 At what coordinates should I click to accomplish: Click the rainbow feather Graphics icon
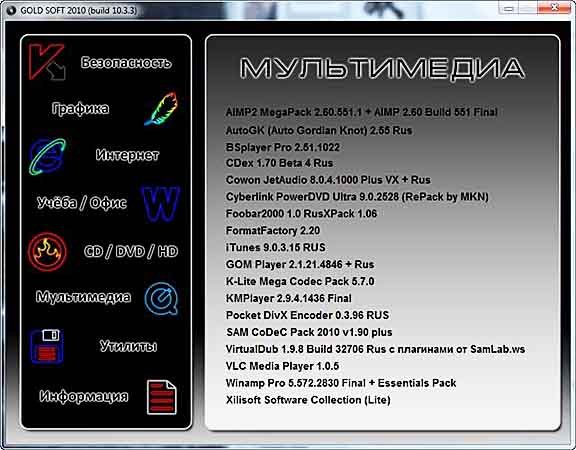click(161, 109)
